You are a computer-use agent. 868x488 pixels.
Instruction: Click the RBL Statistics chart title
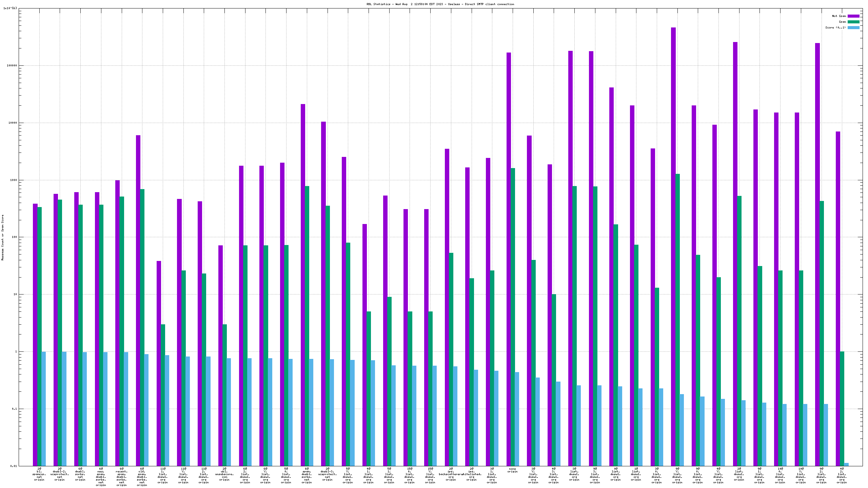(440, 4)
